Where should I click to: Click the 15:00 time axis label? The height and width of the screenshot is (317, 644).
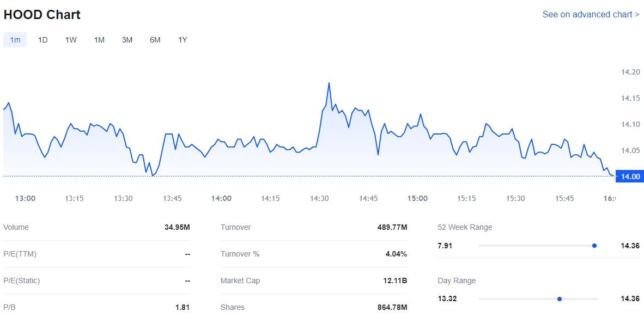coord(417,198)
